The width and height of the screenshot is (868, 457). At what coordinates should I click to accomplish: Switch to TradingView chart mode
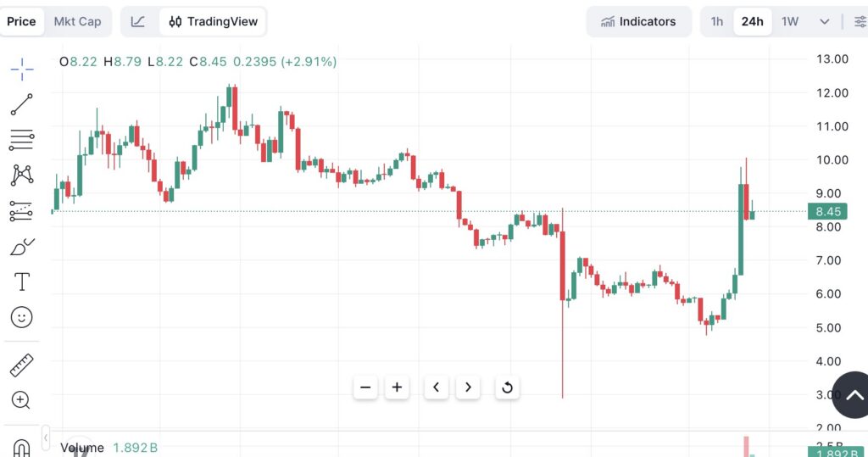point(213,22)
